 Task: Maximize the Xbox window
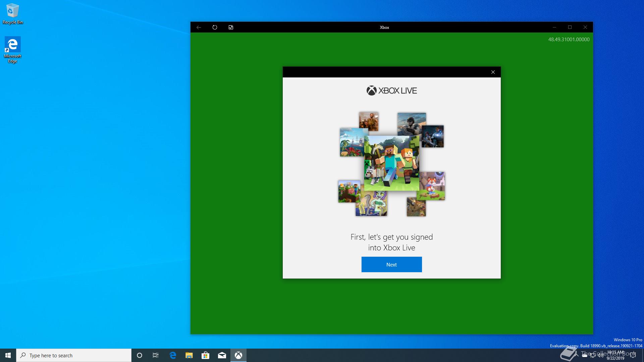click(x=570, y=27)
